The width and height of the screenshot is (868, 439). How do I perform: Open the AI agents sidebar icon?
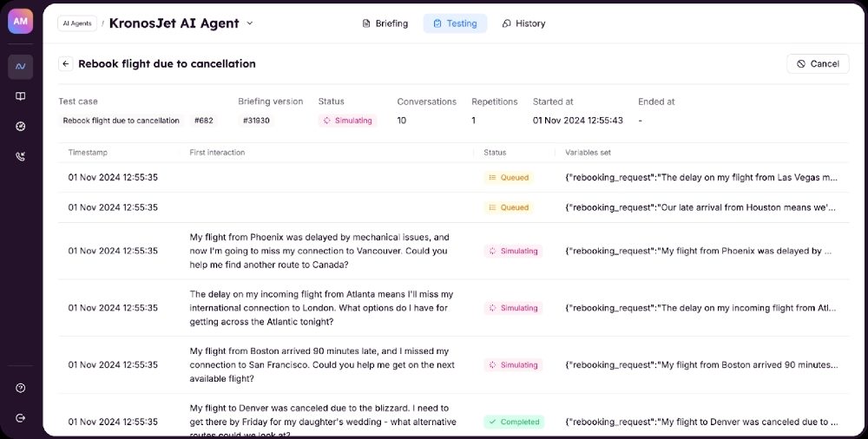pos(20,66)
